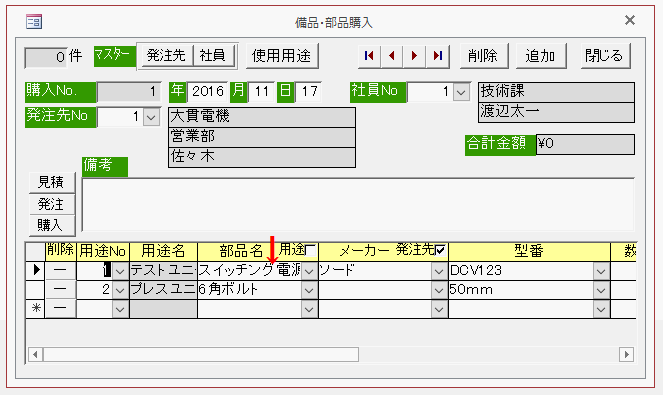Open 型番 dropdown for DCV123
663x395 pixels.
tap(601, 270)
